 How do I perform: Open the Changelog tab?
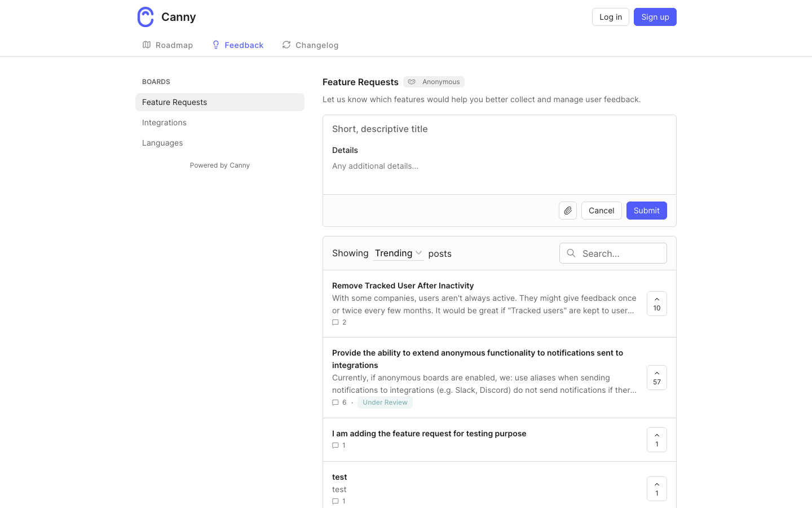[x=310, y=45]
